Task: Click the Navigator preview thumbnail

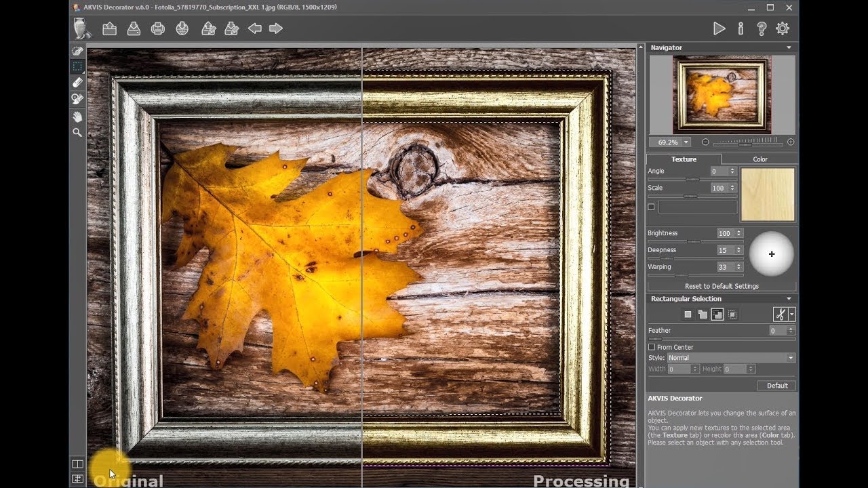Action: pos(722,95)
